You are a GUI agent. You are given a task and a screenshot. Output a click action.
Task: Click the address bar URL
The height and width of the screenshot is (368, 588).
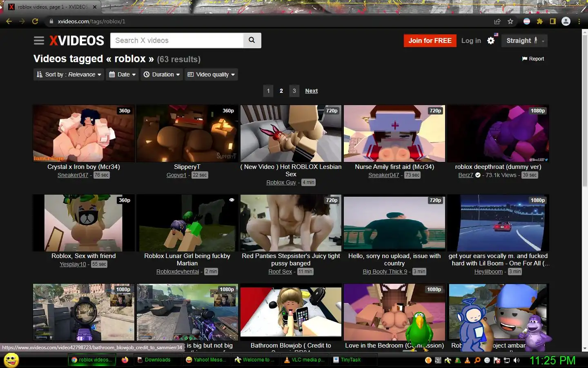pyautogui.click(x=91, y=21)
